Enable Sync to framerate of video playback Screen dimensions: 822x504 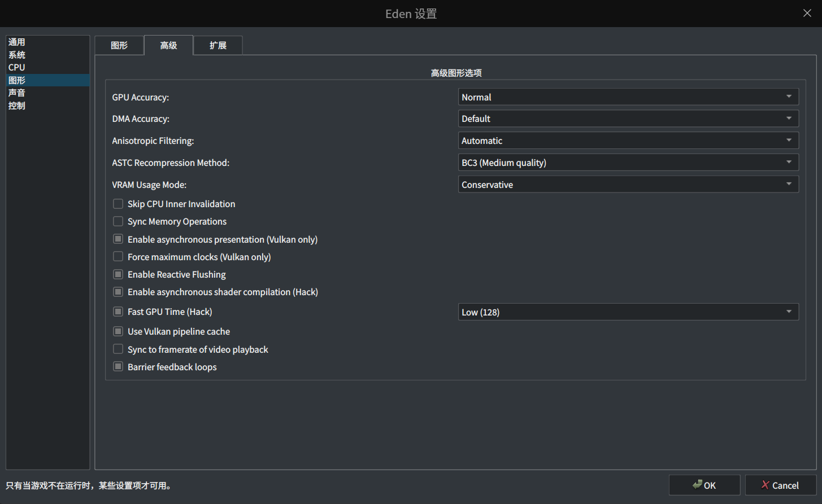pyautogui.click(x=118, y=349)
